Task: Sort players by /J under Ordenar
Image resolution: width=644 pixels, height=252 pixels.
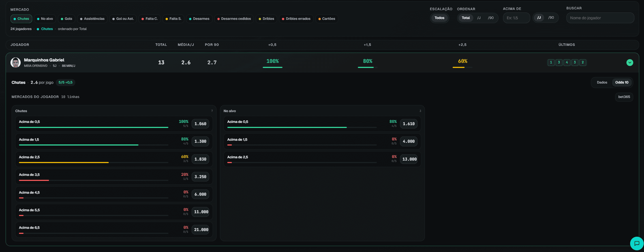Action: tap(479, 18)
